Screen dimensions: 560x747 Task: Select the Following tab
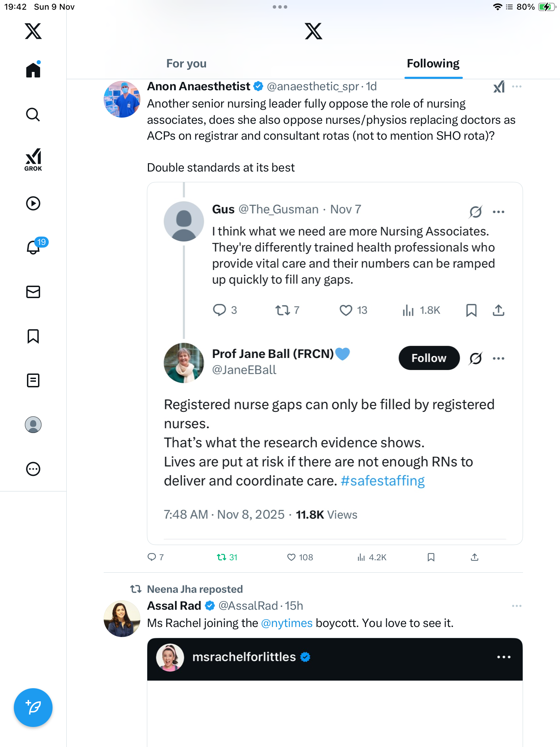coord(433,64)
